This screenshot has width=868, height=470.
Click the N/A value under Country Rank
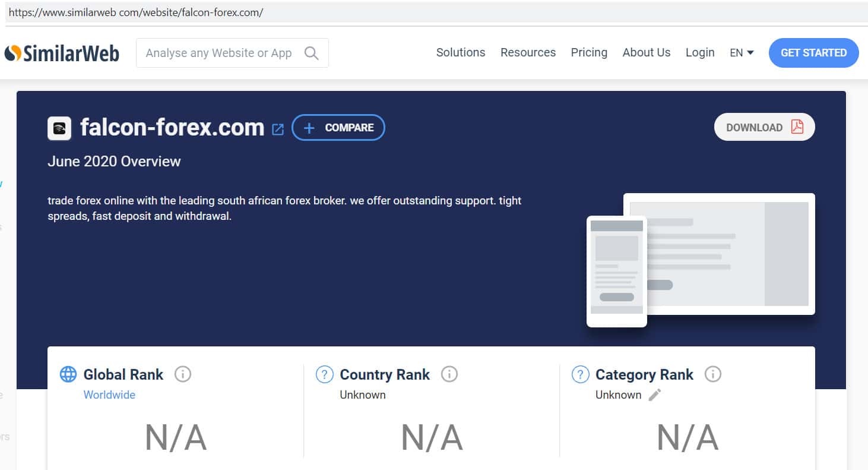click(x=432, y=438)
